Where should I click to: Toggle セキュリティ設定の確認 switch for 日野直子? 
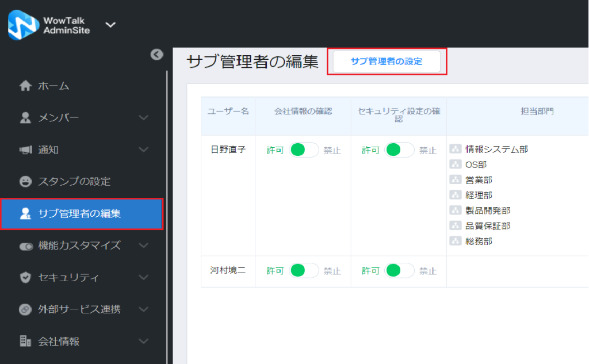point(399,150)
